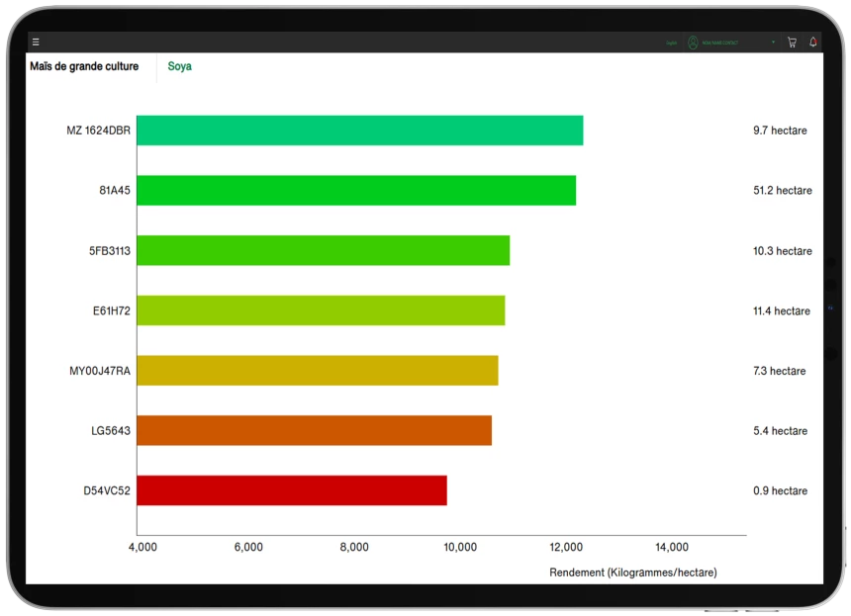Click the LG5643 variety label
The image size is (851, 616).
(x=110, y=430)
